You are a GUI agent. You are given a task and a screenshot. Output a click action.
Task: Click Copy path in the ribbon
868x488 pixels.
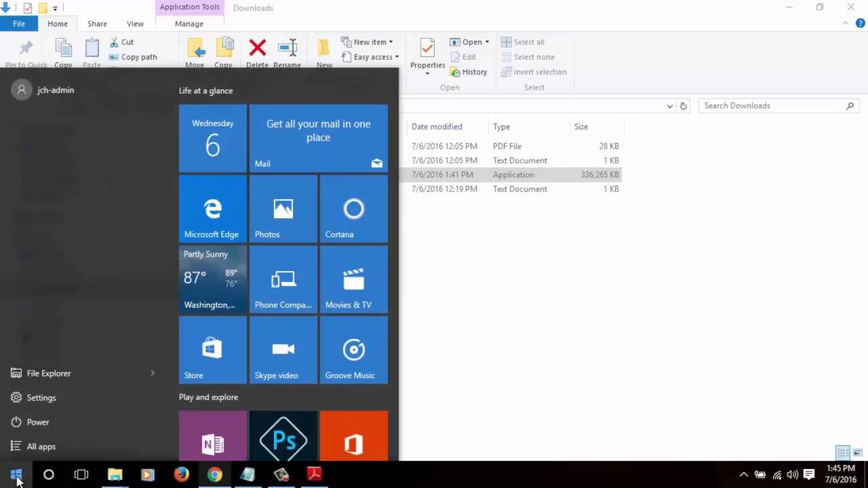pos(133,57)
